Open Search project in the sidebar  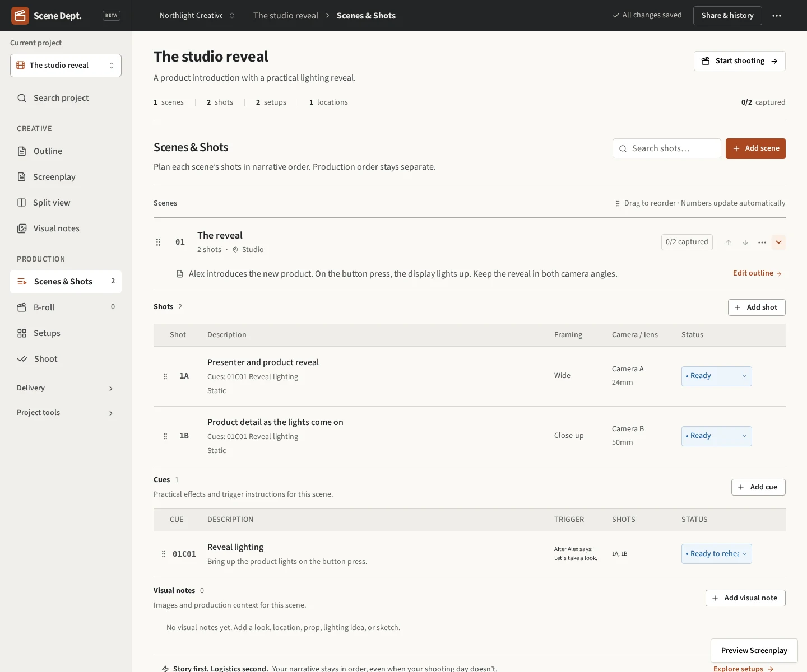point(66,98)
